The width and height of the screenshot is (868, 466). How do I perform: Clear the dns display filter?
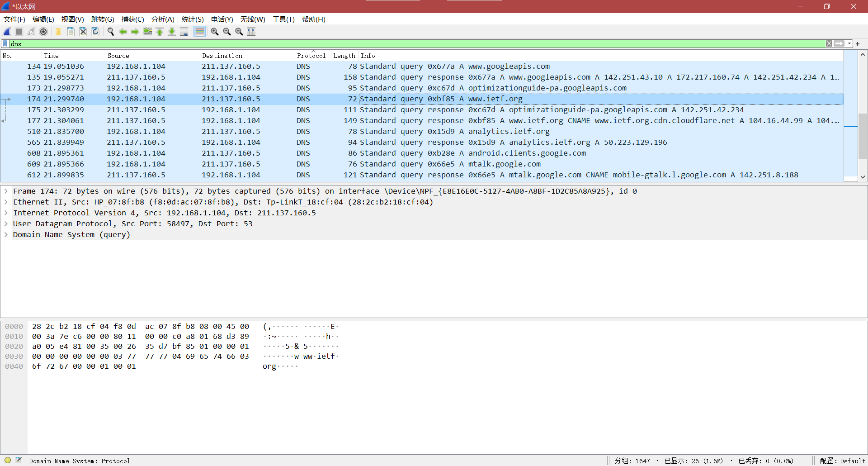[829, 44]
